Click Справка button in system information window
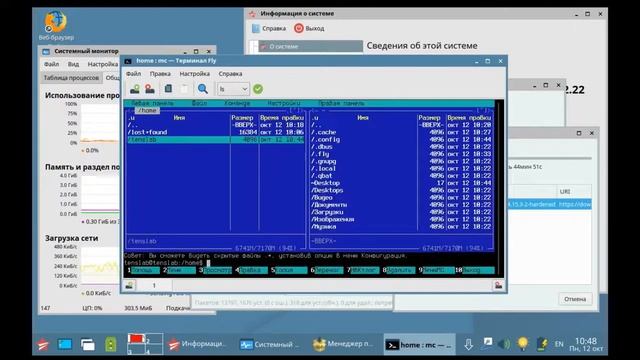640x360 pixels. pyautogui.click(x=269, y=28)
